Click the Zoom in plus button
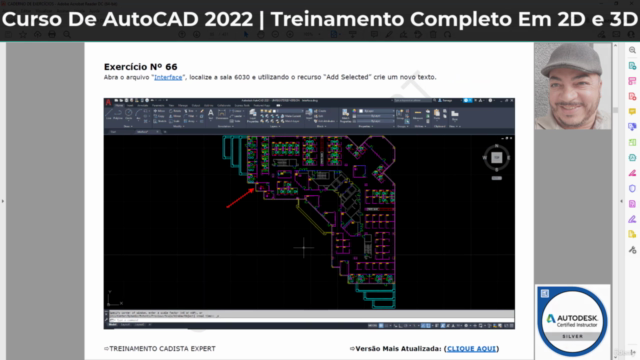640x360 pixels. point(290,35)
